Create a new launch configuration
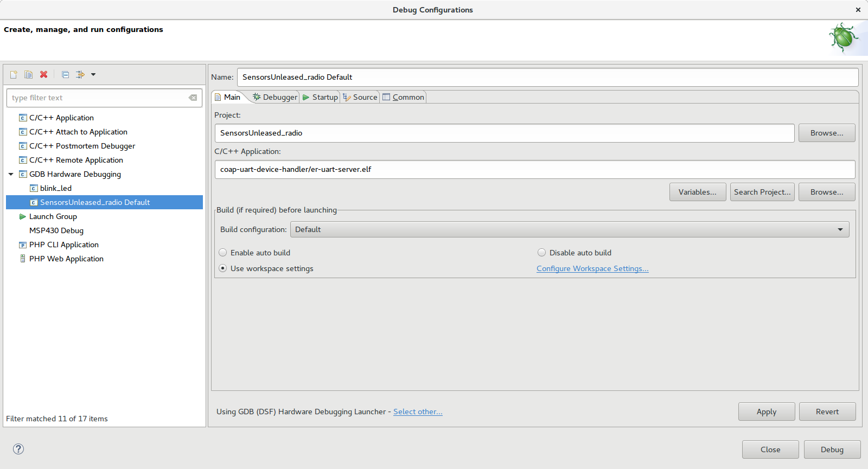The width and height of the screenshot is (868, 469). click(14, 75)
